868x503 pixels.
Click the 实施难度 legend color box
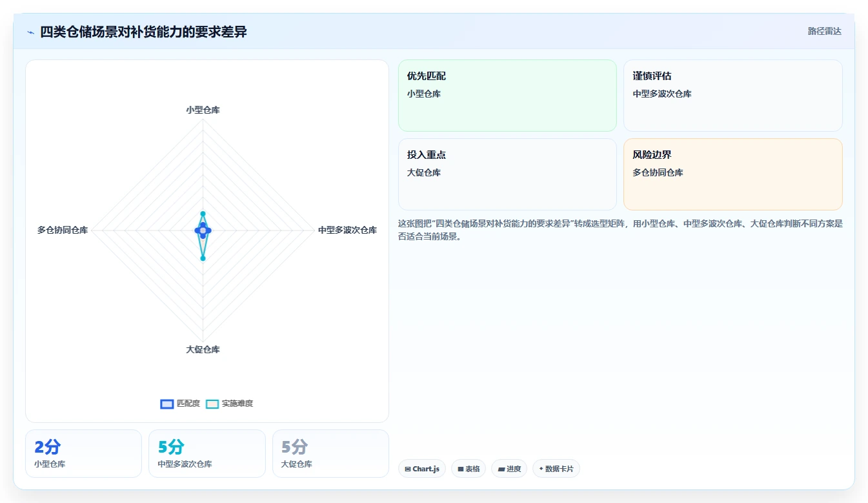(x=212, y=404)
